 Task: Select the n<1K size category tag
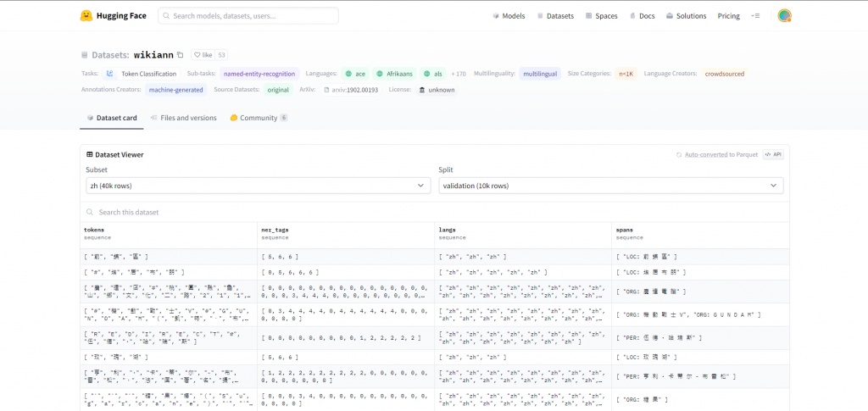pyautogui.click(x=626, y=74)
